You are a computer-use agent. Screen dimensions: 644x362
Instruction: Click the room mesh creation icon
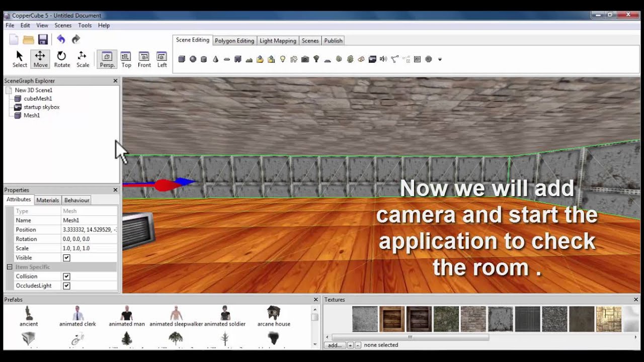238,59
